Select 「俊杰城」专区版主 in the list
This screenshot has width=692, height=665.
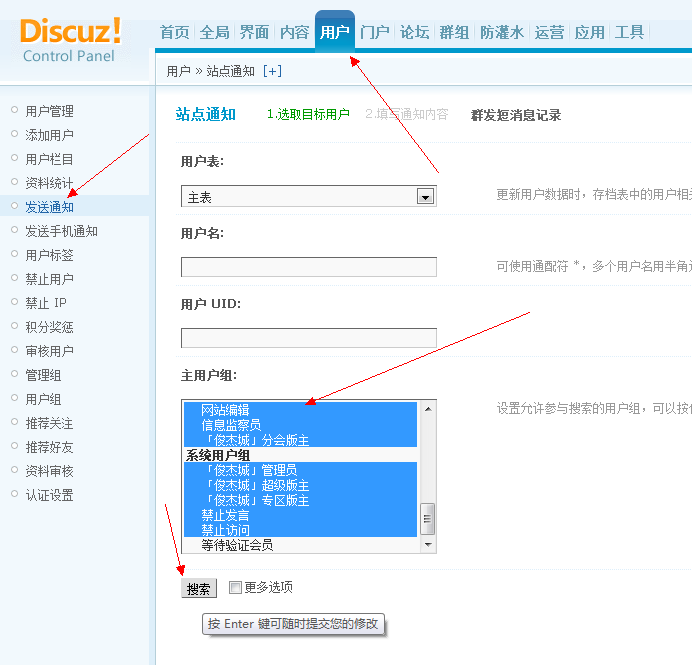pos(300,500)
